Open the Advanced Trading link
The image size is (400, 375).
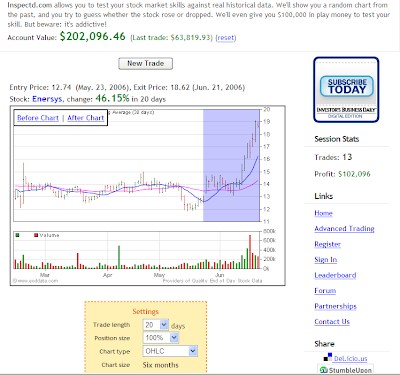coord(344,229)
